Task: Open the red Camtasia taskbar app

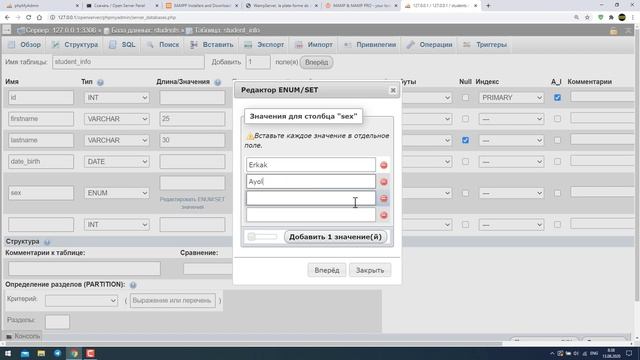Action: click(91, 353)
